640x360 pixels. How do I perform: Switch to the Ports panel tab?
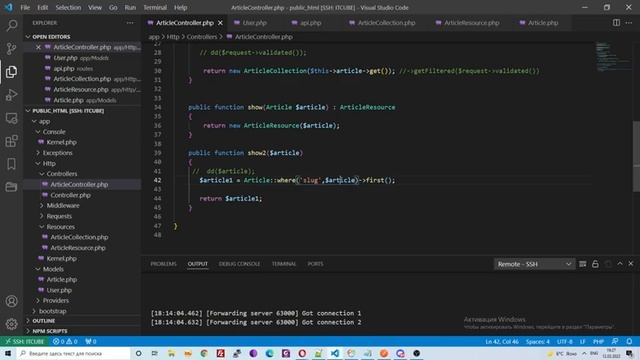(x=316, y=264)
